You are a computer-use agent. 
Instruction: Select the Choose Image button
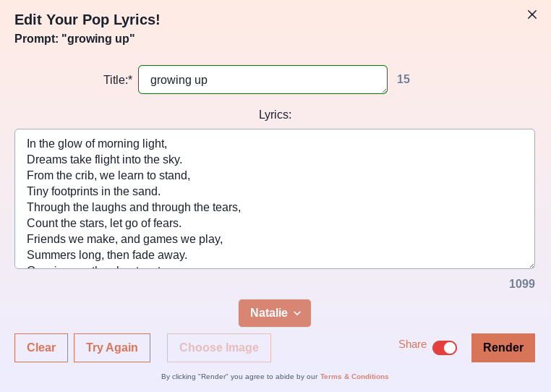[x=219, y=348]
